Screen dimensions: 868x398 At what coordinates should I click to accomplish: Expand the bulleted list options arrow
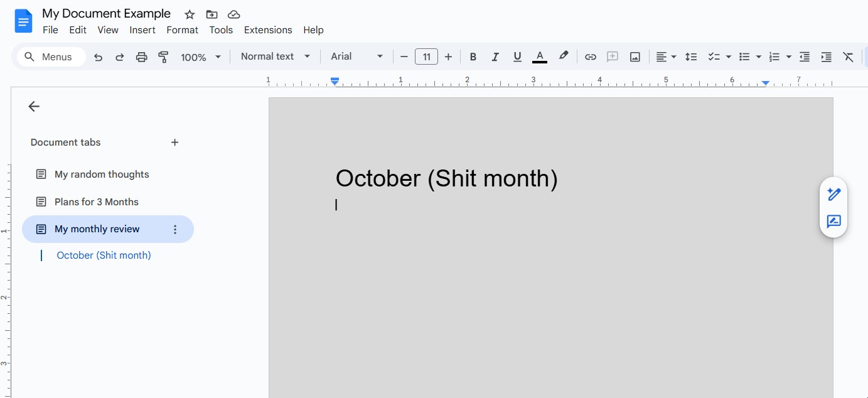coord(759,57)
